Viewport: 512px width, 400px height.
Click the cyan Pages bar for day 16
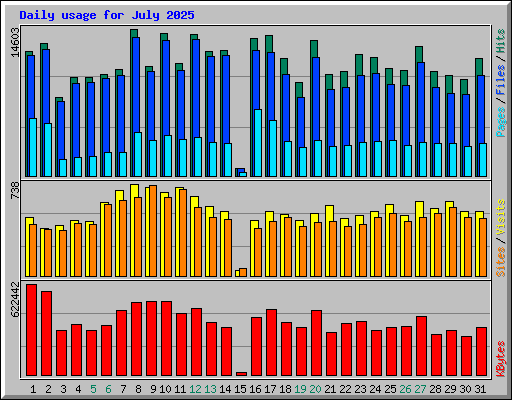pyautogui.click(x=258, y=143)
